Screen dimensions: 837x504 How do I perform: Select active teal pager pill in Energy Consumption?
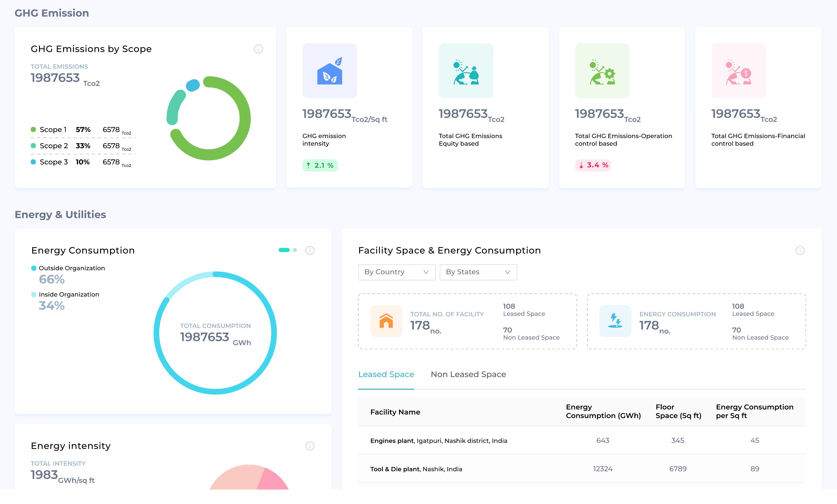tap(284, 250)
